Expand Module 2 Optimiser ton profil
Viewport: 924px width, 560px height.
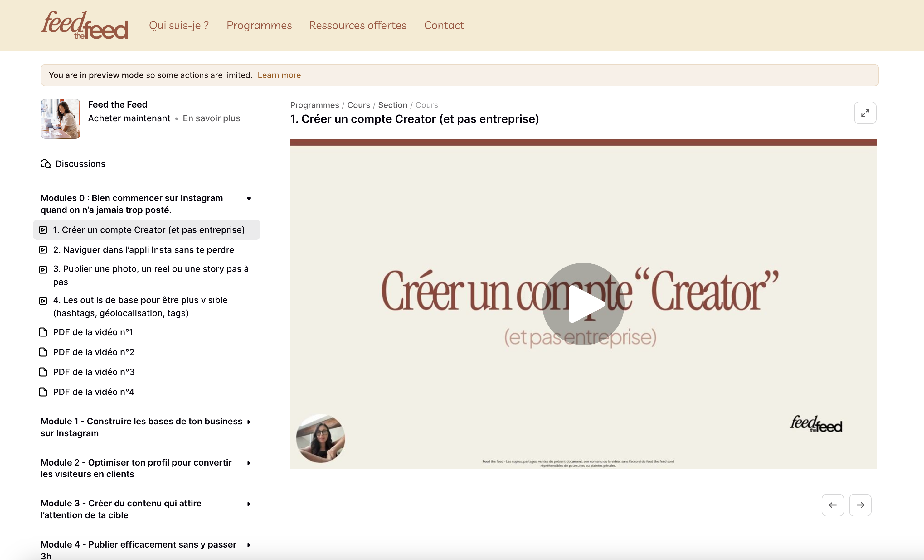pos(249,463)
